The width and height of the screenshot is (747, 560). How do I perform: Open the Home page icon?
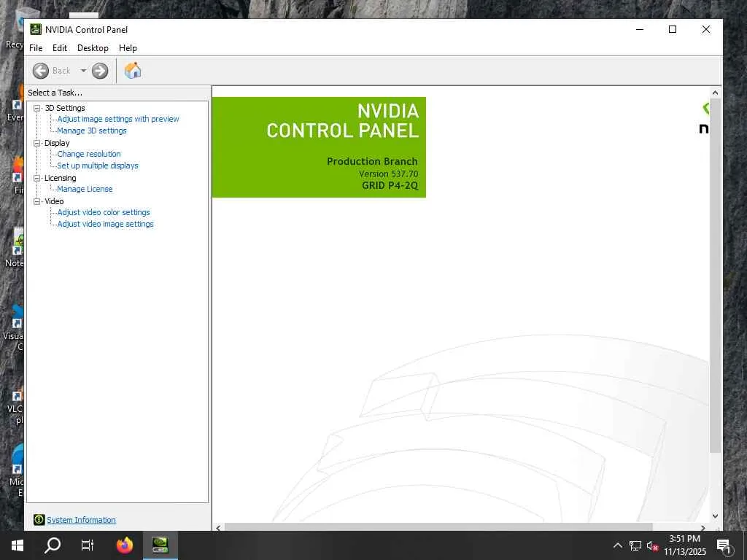point(133,71)
